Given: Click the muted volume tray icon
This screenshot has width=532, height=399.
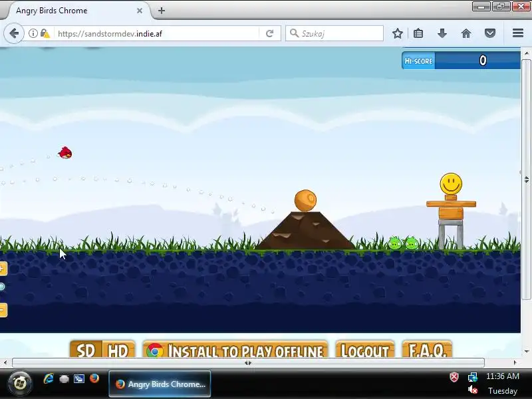Looking at the screenshot, I should [473, 390].
